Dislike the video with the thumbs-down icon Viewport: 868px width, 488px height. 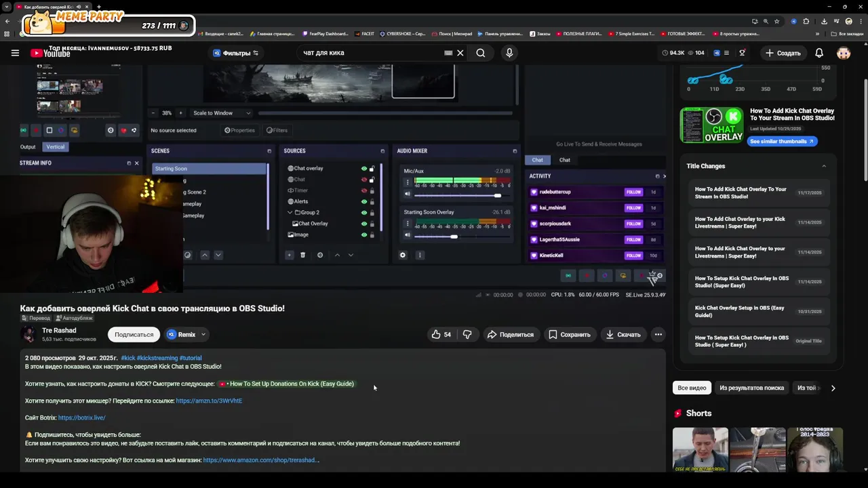coord(467,334)
